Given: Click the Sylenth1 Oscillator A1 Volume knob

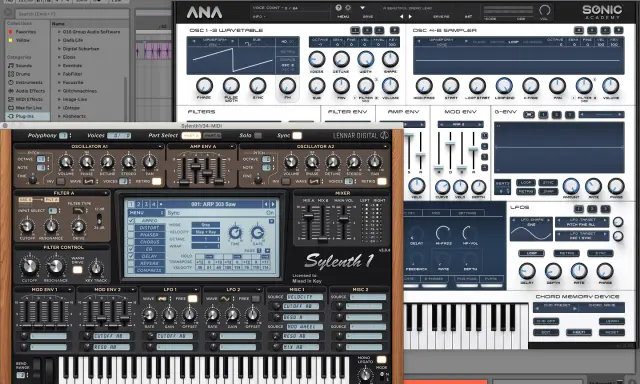Looking at the screenshot, I should 66,162.
